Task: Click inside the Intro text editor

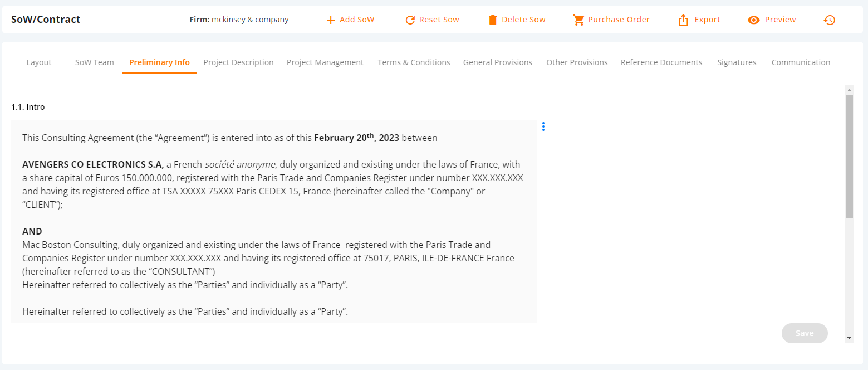Action: coord(274,221)
